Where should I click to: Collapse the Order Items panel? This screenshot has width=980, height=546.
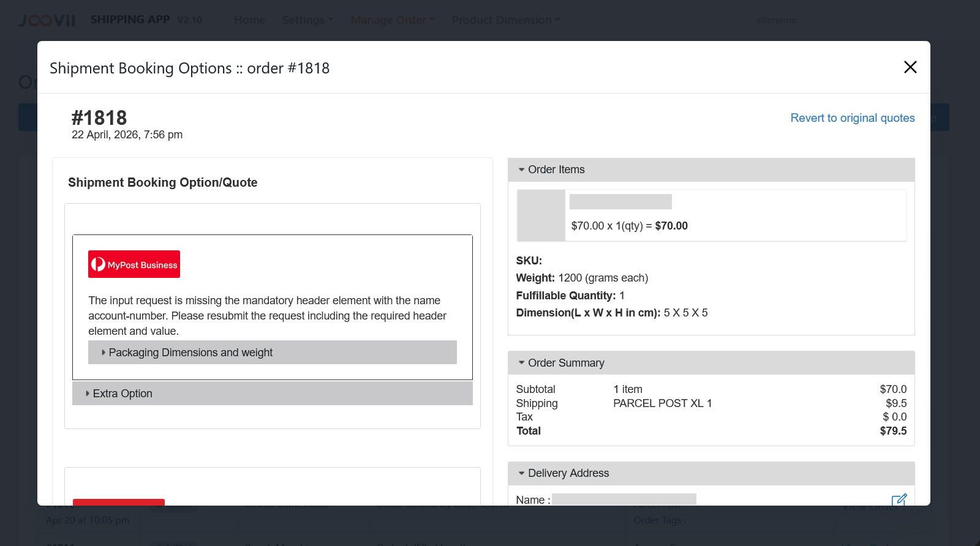coord(711,170)
